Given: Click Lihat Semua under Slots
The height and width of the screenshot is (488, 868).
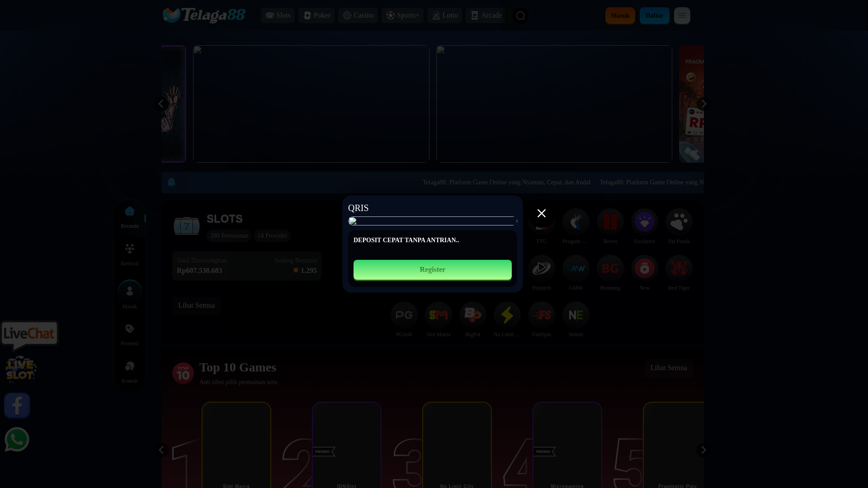Looking at the screenshot, I should click(196, 305).
